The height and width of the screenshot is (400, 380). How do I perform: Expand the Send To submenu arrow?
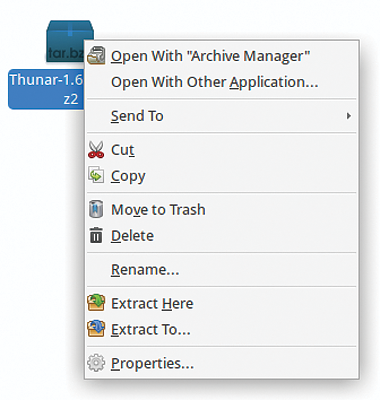[x=349, y=116]
